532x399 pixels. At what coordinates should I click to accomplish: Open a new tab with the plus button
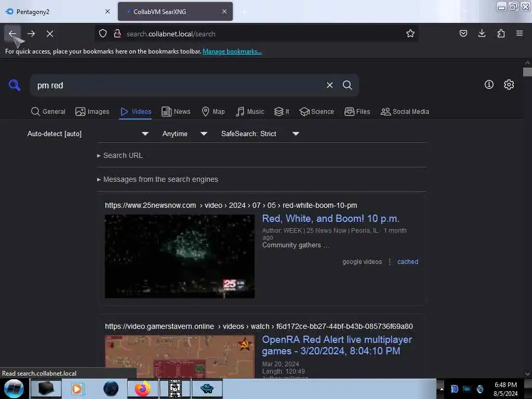pyautogui.click(x=244, y=11)
